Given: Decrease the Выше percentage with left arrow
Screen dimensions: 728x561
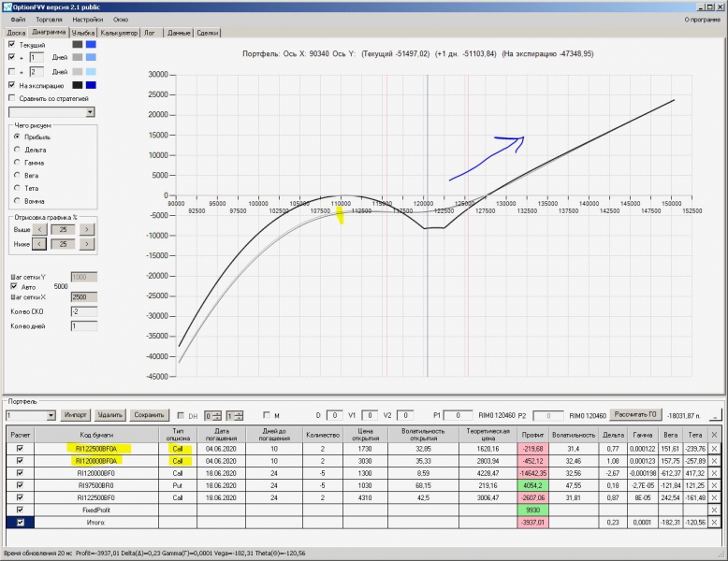Looking at the screenshot, I should pos(40,229).
